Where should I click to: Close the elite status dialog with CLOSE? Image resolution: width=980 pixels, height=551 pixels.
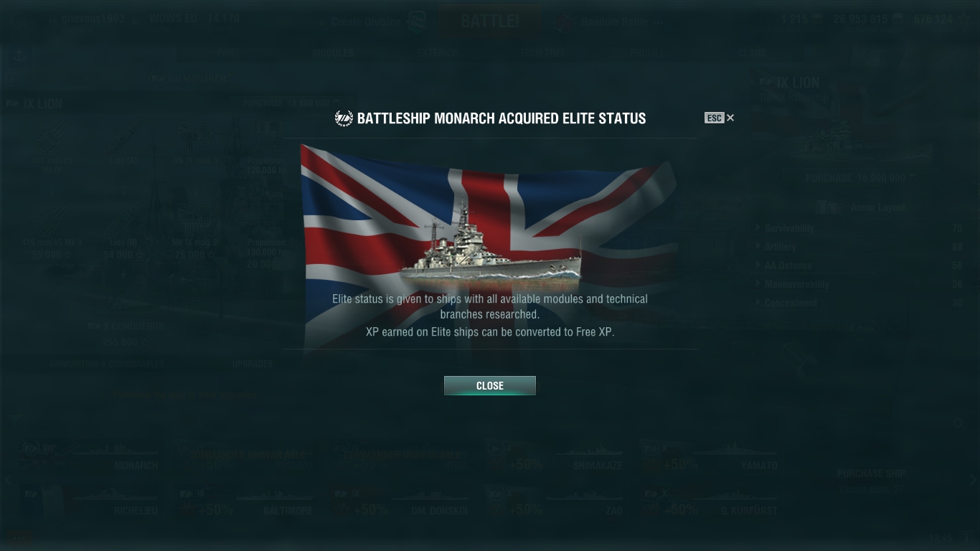(x=490, y=385)
